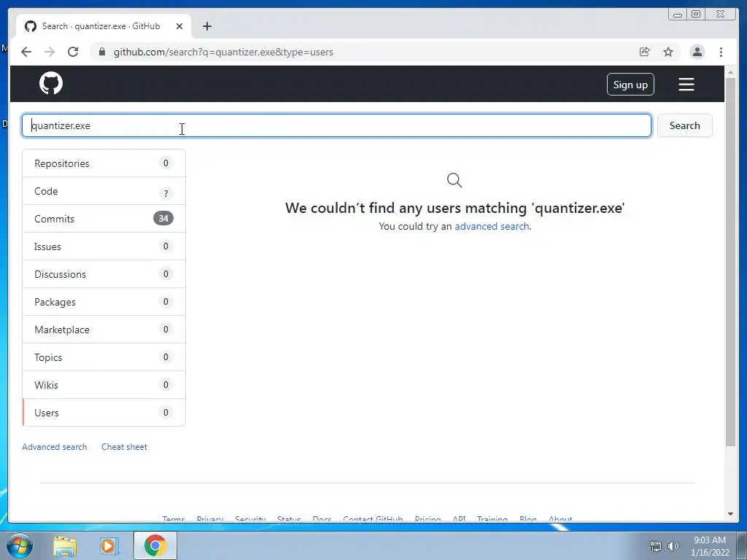Click the browser address bar URL
This screenshot has width=747, height=560.
click(223, 52)
